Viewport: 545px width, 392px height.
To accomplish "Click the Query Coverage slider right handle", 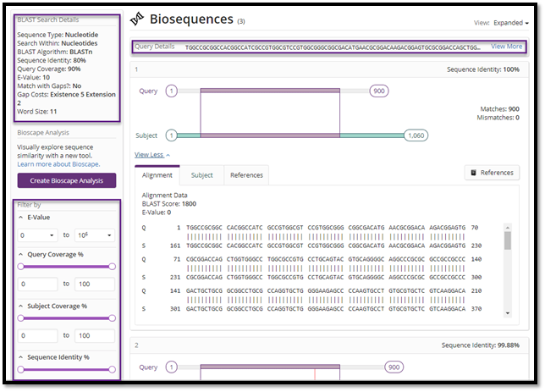I will pyautogui.click(x=112, y=267).
